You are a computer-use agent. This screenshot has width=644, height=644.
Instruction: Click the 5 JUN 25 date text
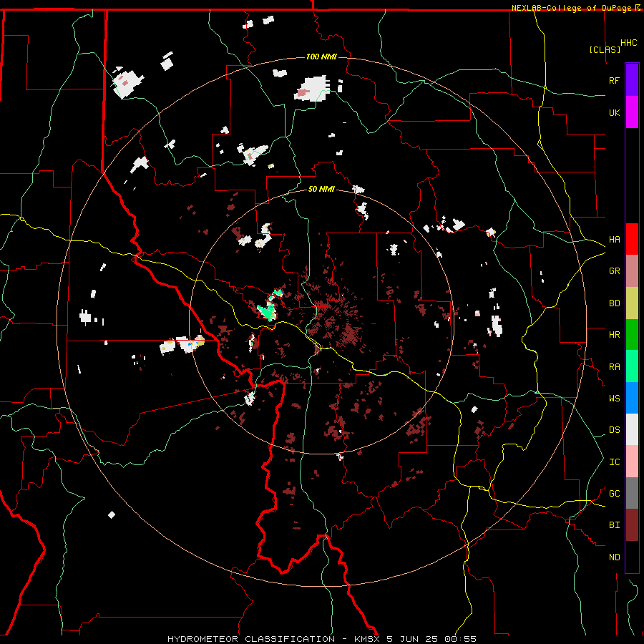(x=412, y=639)
